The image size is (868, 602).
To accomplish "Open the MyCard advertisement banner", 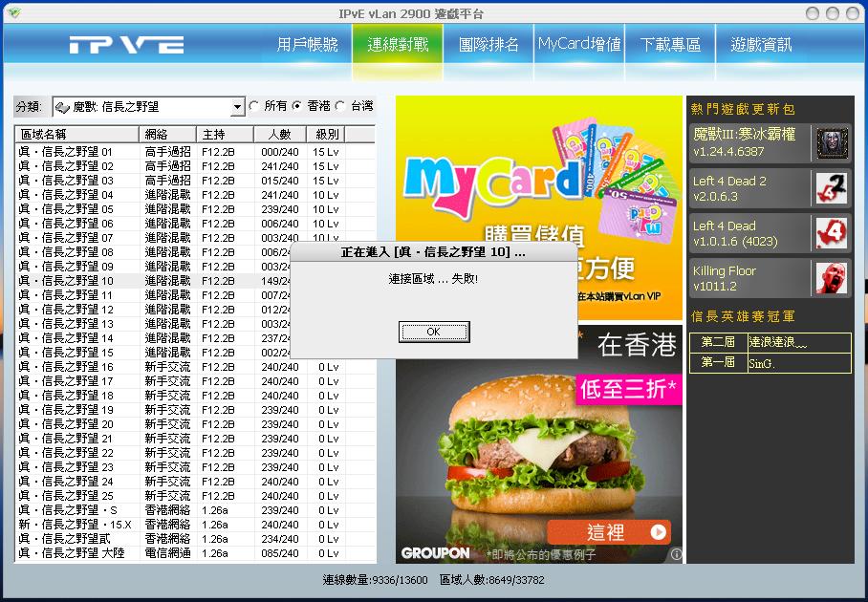I will point(539,207).
